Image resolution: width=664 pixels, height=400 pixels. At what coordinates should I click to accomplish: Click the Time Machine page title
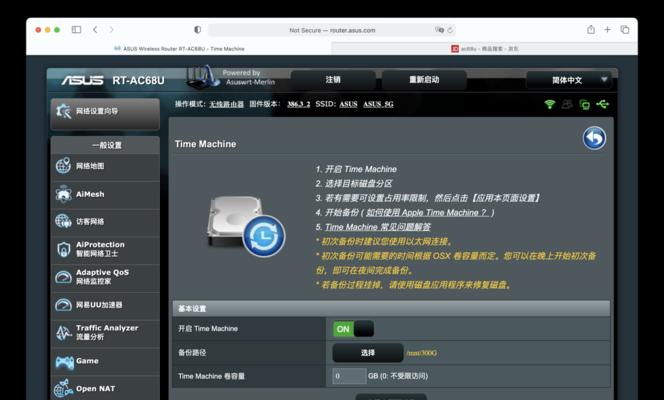(x=205, y=144)
